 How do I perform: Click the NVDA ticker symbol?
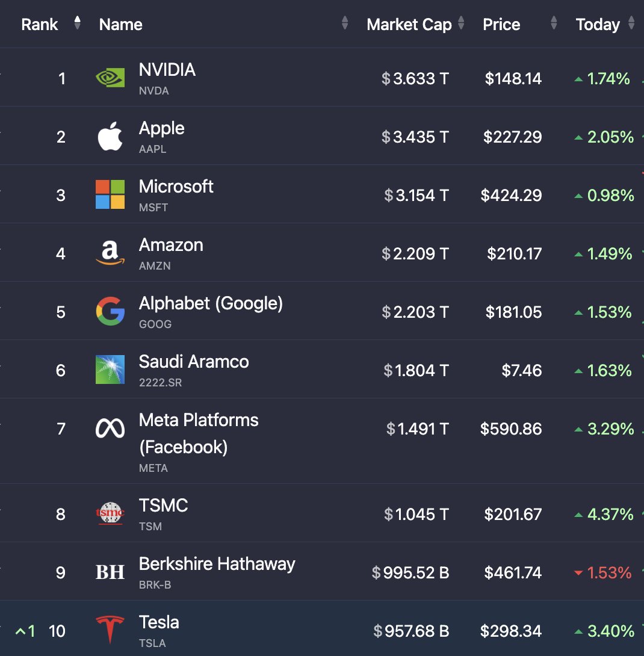point(153,91)
